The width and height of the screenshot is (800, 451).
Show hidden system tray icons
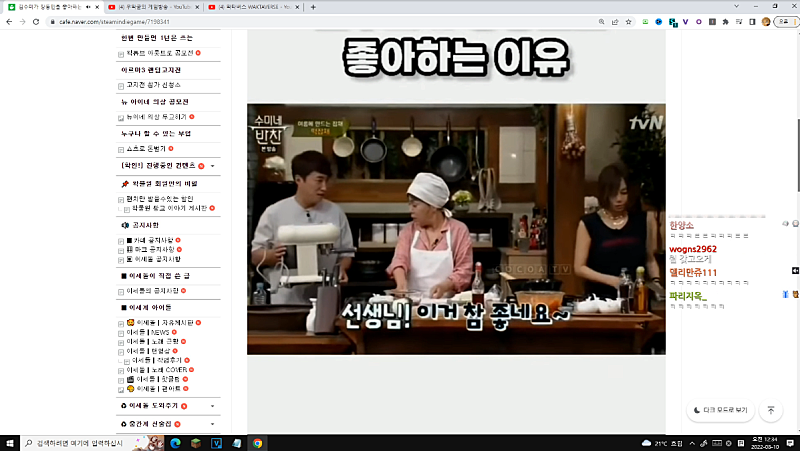692,443
